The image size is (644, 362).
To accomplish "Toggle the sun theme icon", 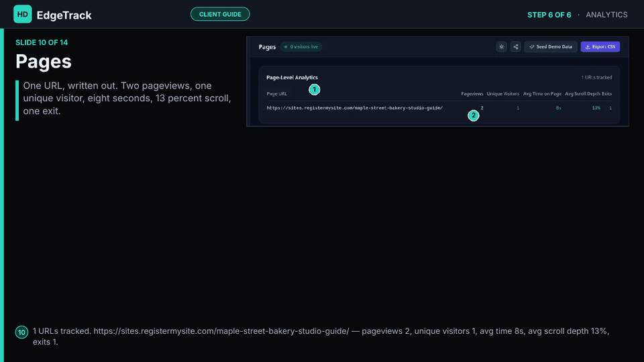I will (501, 47).
